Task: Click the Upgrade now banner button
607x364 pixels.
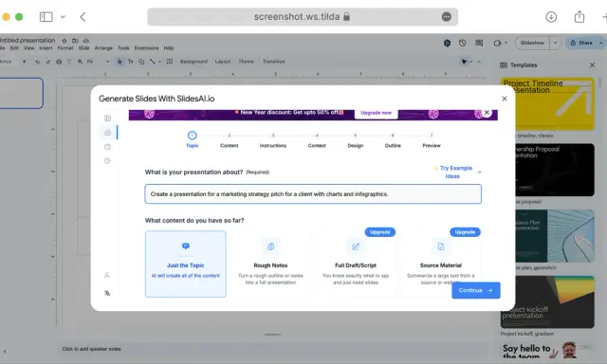Action: pyautogui.click(x=376, y=113)
